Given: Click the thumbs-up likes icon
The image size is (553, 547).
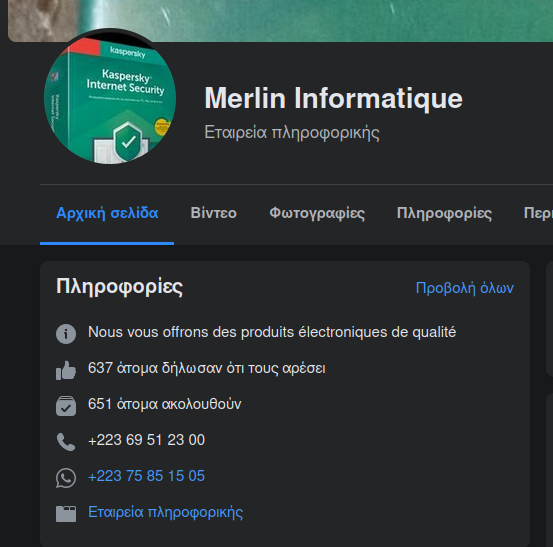Looking at the screenshot, I should click(66, 370).
